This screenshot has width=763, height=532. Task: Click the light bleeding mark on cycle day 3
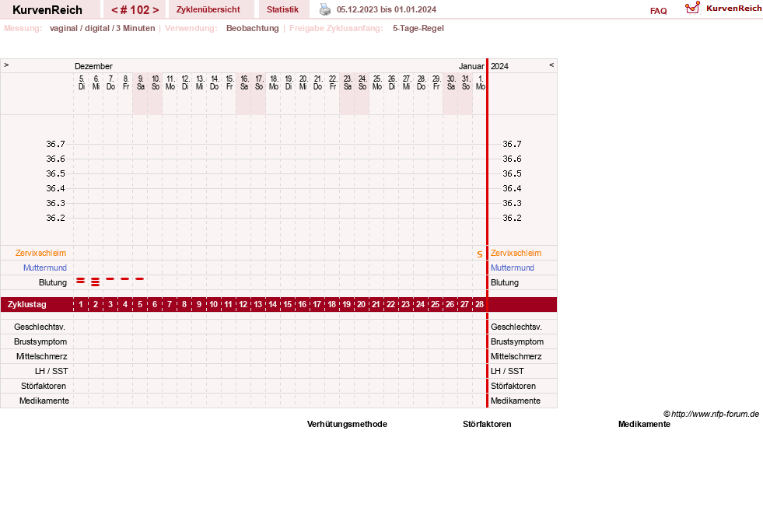110,279
